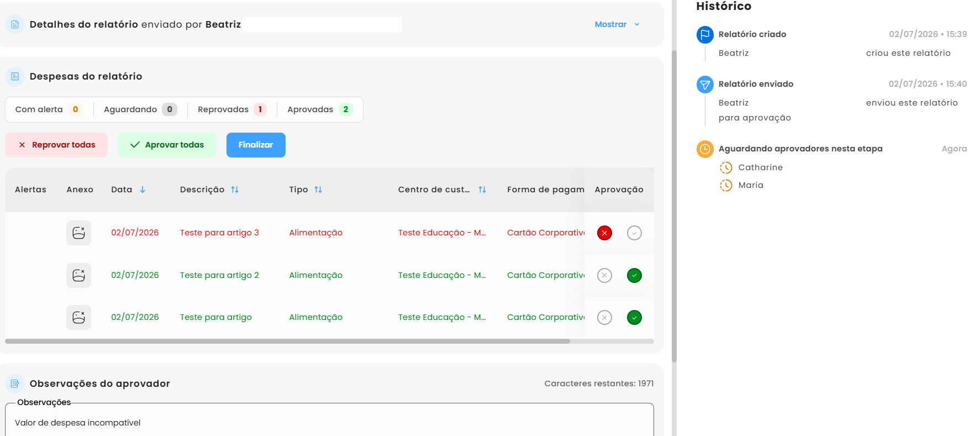Toggle approve on Teste para artigo 2
The image size is (980, 436).
pos(634,275)
